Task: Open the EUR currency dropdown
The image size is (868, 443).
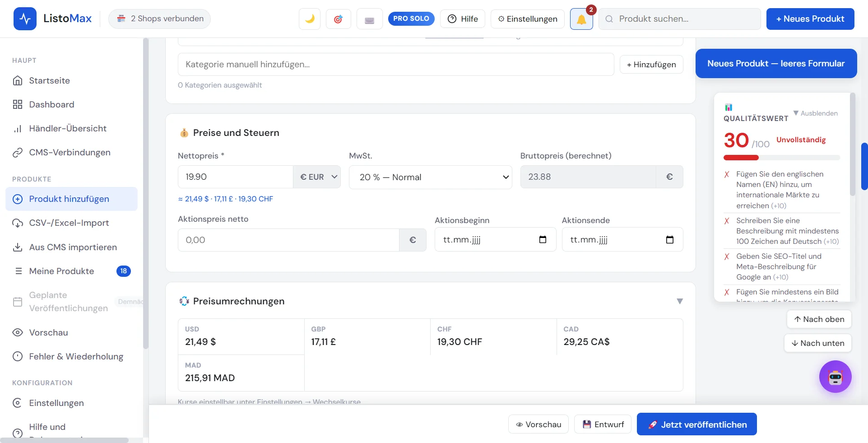Action: [317, 177]
